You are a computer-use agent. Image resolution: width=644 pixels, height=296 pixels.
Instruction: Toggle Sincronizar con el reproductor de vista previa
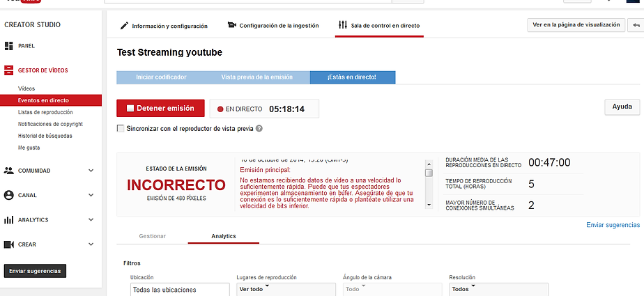pyautogui.click(x=121, y=129)
